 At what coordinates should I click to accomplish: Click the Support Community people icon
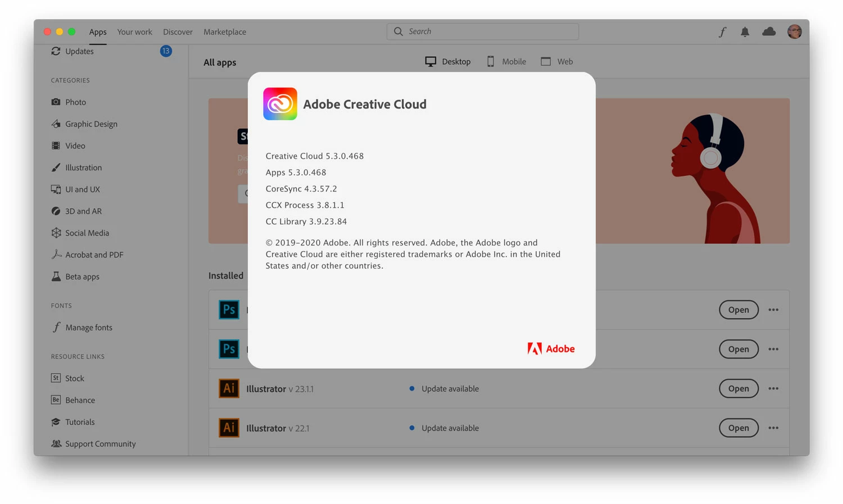[56, 444]
